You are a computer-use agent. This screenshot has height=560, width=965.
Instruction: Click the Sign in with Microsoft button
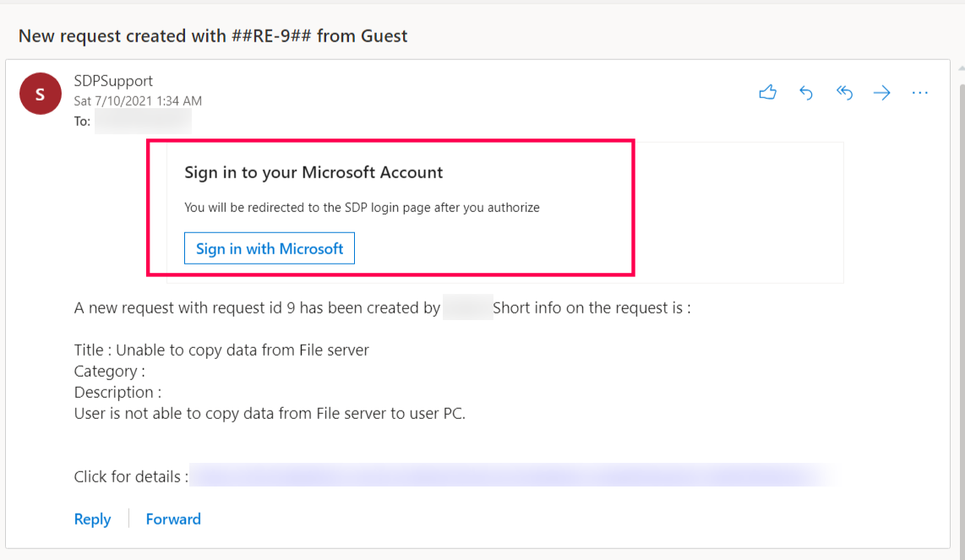pos(270,248)
